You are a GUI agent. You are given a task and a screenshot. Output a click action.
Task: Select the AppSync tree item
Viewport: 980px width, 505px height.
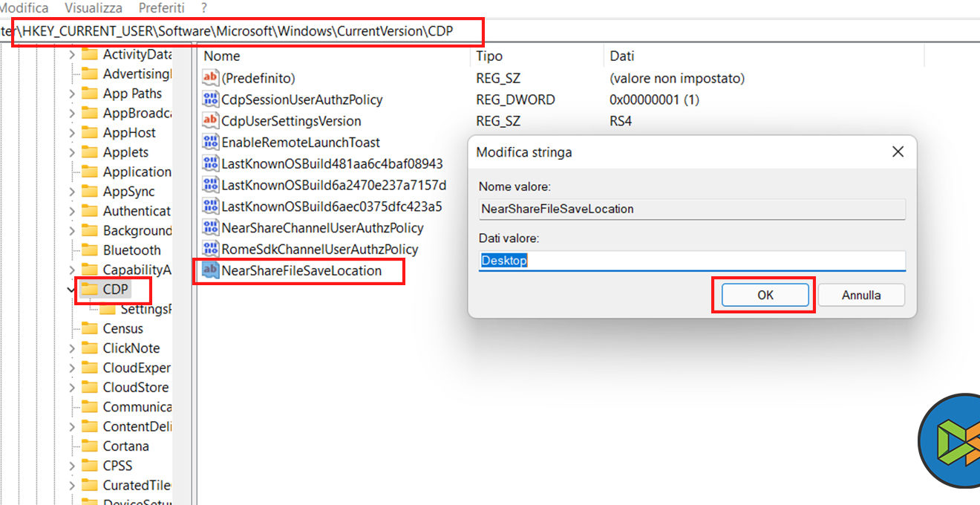[128, 192]
